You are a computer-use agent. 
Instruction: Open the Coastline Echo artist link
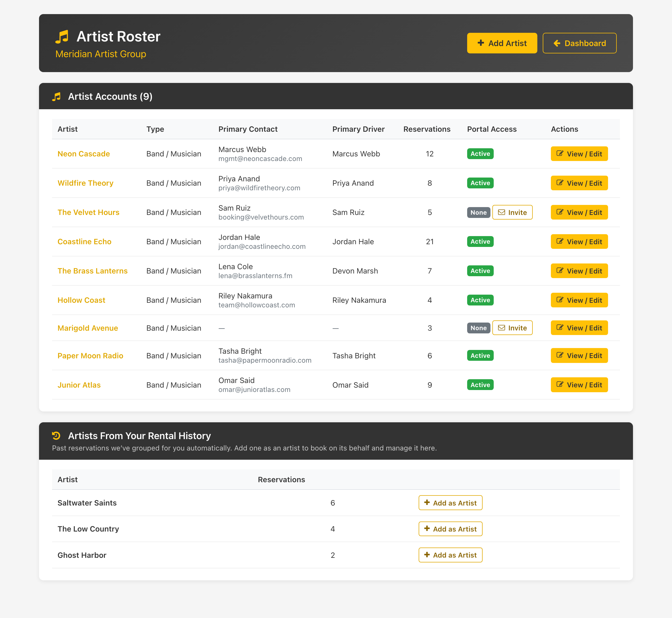coord(84,242)
